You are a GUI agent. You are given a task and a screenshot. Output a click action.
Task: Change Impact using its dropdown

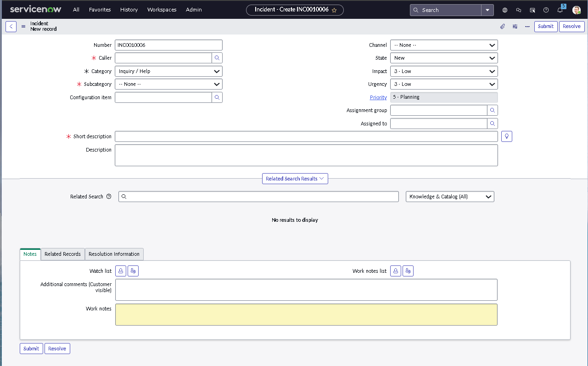(443, 71)
